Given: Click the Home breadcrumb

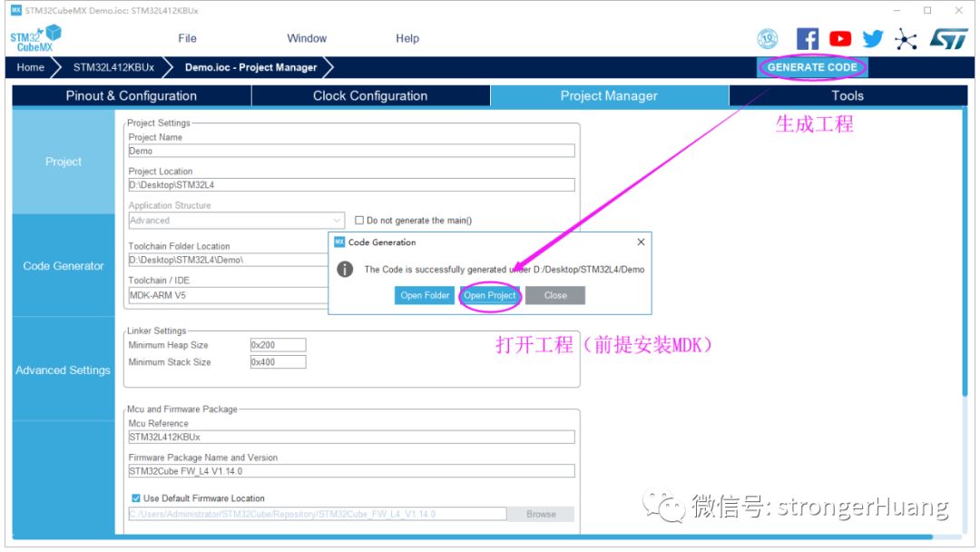Looking at the screenshot, I should 30,67.
